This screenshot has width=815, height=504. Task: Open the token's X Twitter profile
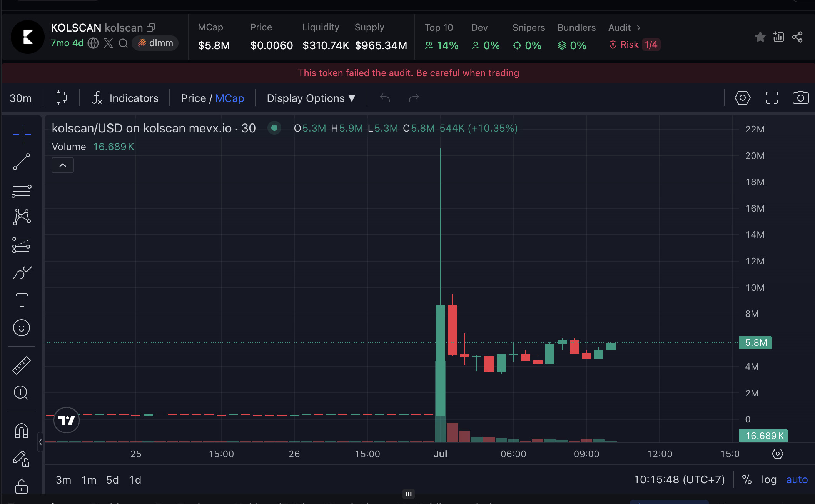109,43
